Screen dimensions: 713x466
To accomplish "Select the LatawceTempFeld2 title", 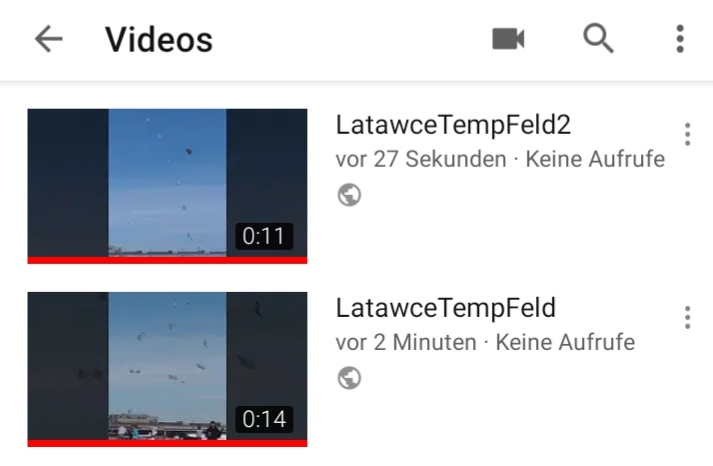I will 453,125.
